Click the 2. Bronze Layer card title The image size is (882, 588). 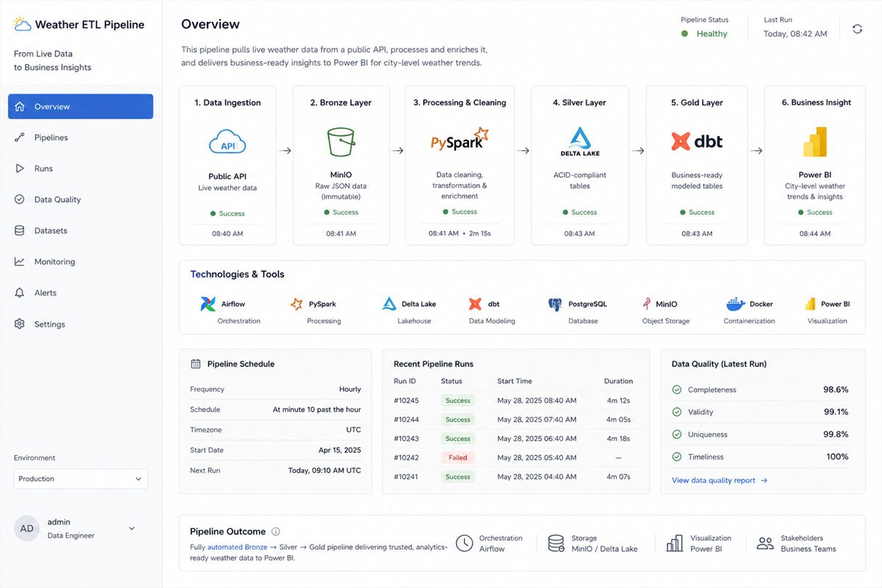pos(341,103)
